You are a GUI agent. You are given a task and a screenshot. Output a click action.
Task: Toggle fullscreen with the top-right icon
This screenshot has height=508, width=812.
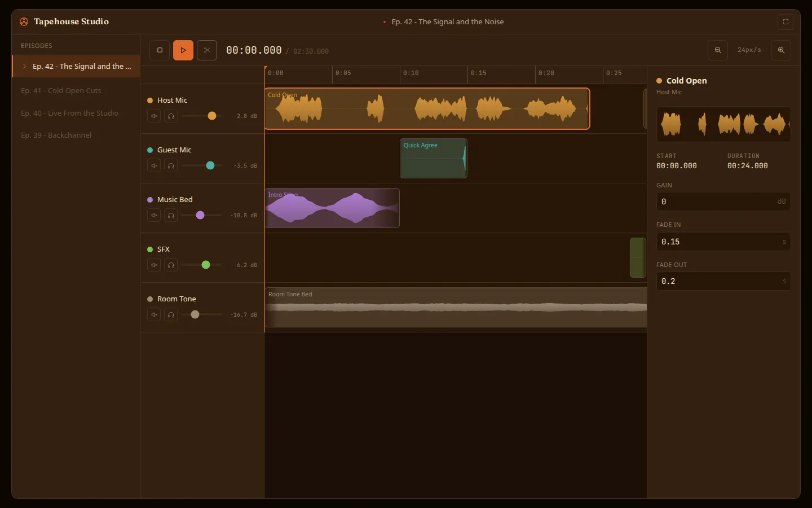tap(785, 22)
